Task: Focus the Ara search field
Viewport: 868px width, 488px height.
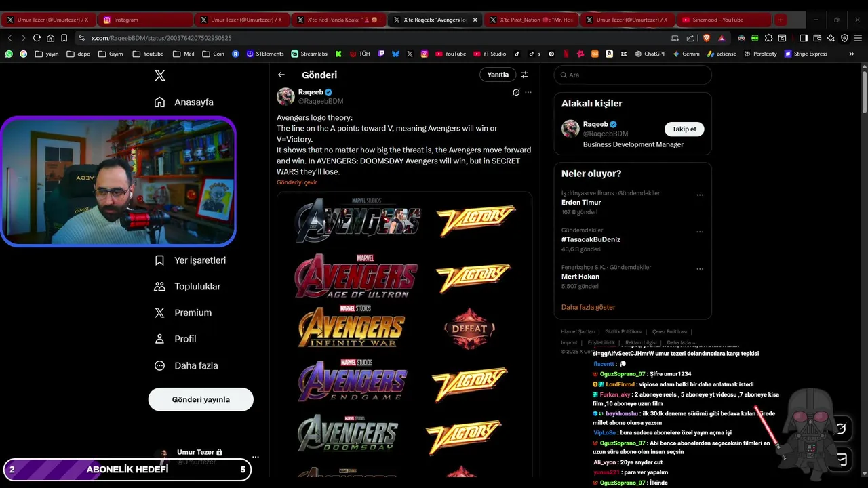Action: (x=633, y=75)
